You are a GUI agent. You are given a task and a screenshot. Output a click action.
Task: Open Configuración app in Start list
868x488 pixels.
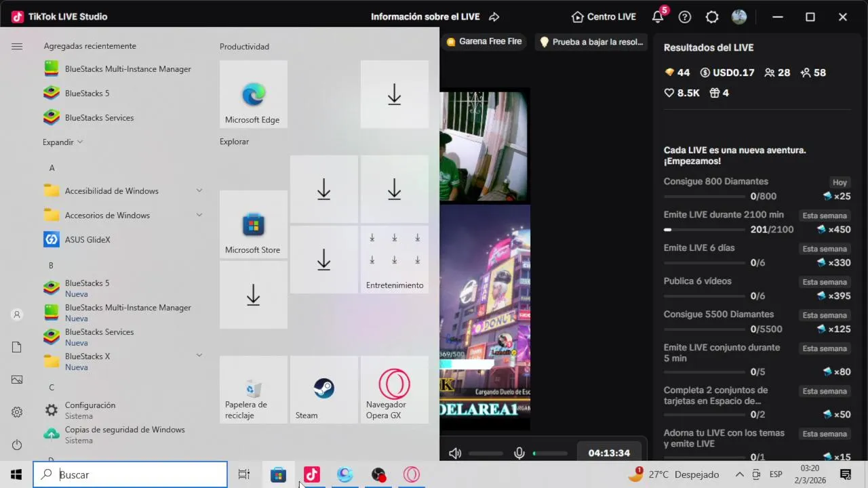point(122,410)
